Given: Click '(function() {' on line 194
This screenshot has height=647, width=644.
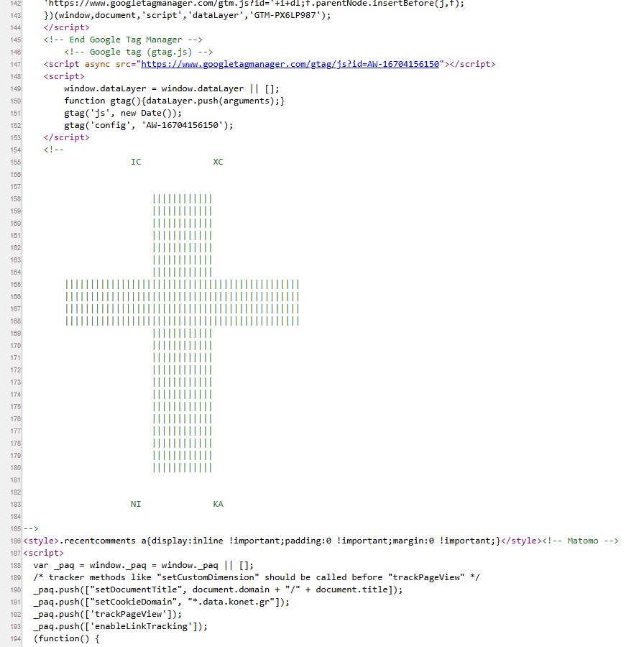Looking at the screenshot, I should (x=66, y=638).
